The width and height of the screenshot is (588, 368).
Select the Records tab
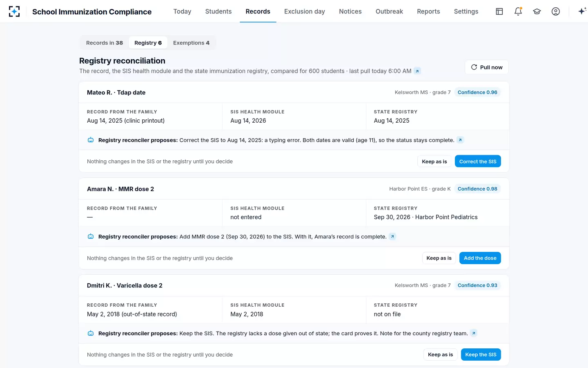coord(258,11)
